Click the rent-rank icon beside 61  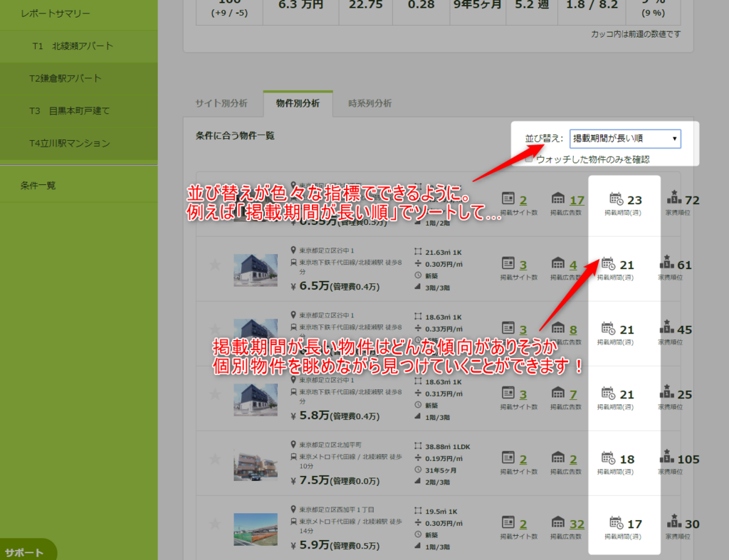click(666, 262)
